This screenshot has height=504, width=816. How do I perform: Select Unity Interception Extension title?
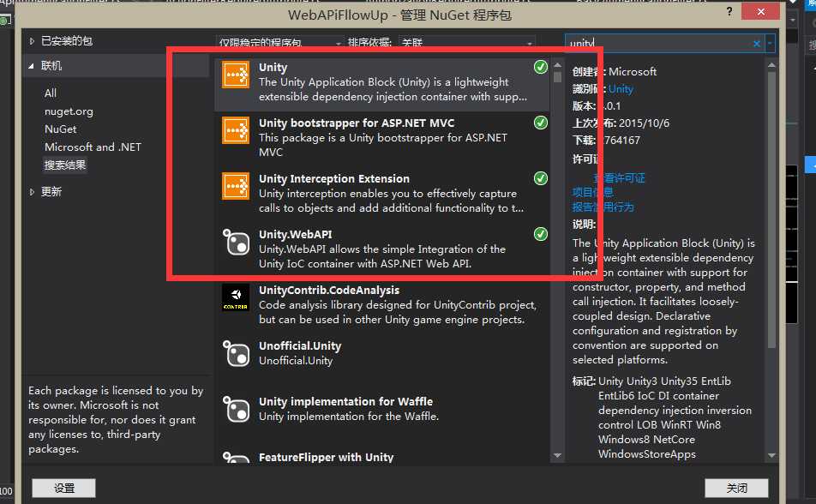coord(334,178)
